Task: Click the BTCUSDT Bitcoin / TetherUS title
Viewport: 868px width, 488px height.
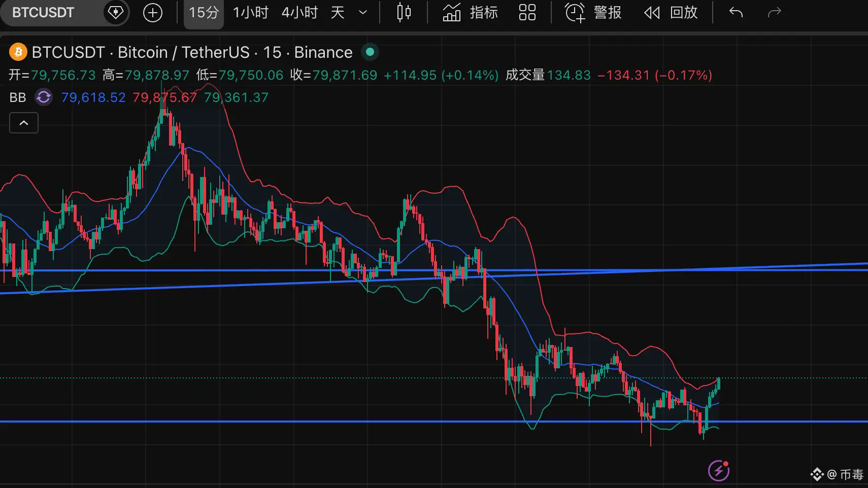Action: coord(192,52)
